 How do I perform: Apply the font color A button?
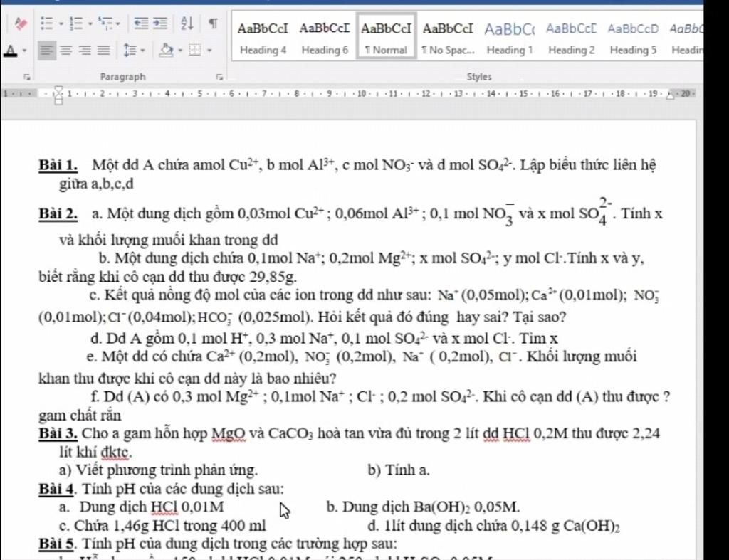[x=10, y=50]
